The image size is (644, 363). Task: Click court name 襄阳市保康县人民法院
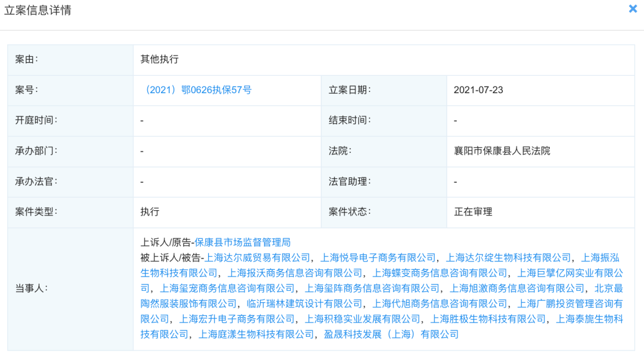pyautogui.click(x=502, y=151)
